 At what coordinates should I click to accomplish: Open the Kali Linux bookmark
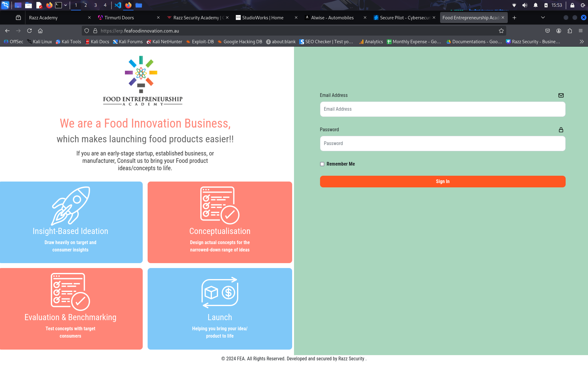40,42
